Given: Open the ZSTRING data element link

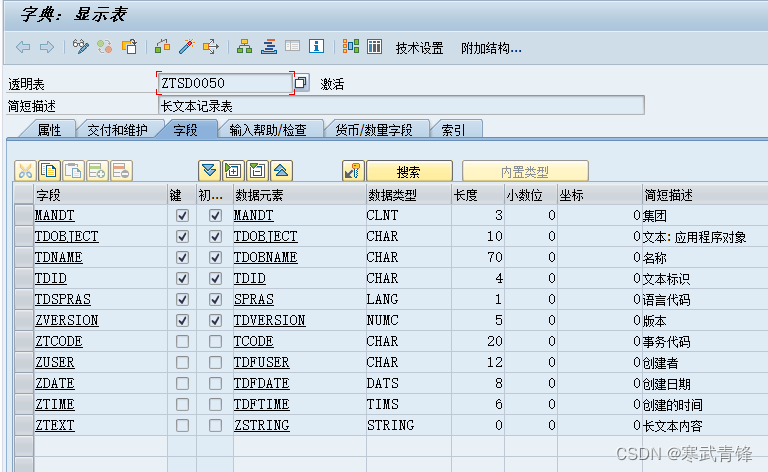Looking at the screenshot, I should point(262,425).
